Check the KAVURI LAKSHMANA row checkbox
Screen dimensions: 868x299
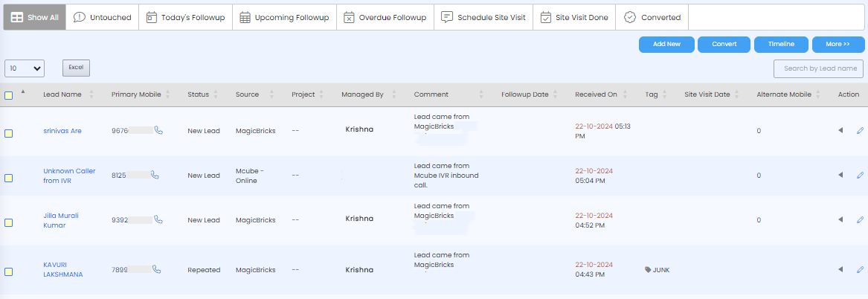(8, 272)
